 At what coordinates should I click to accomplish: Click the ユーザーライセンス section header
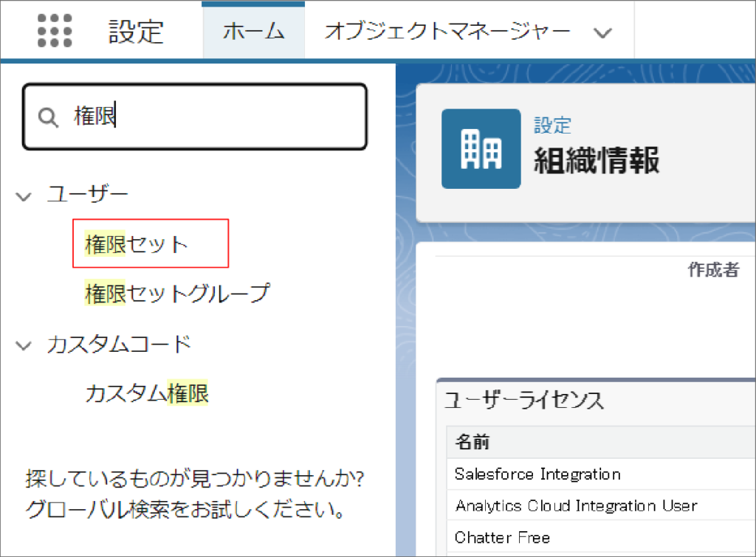523,400
